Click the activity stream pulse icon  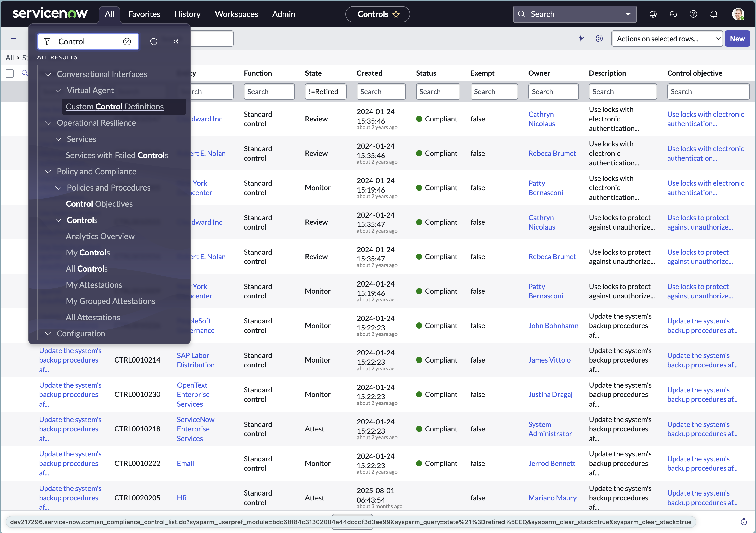581,39
